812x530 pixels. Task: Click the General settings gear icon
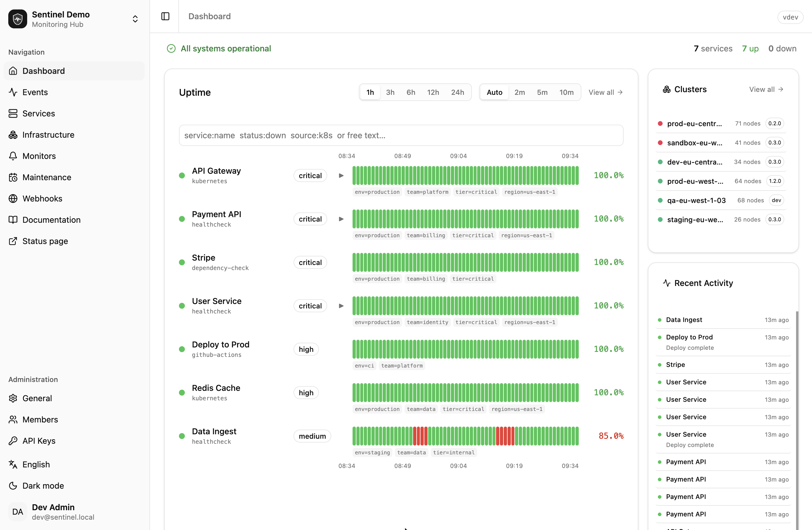coord(13,398)
